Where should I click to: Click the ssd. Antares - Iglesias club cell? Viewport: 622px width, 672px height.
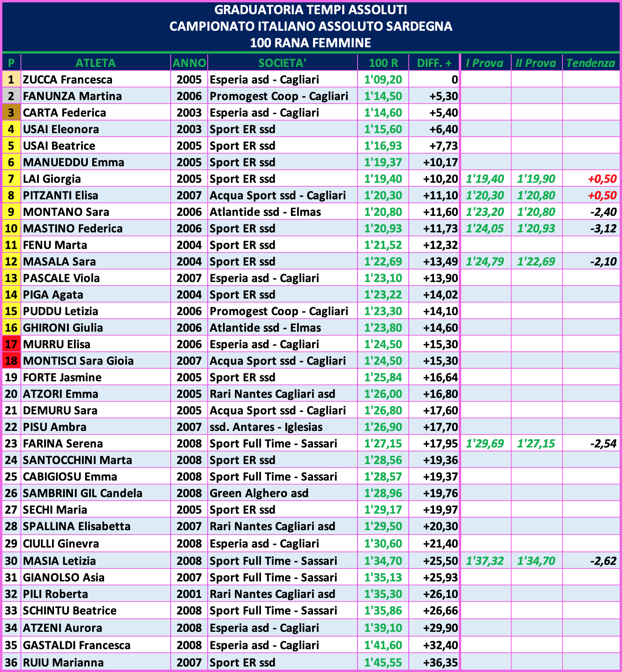click(x=266, y=427)
